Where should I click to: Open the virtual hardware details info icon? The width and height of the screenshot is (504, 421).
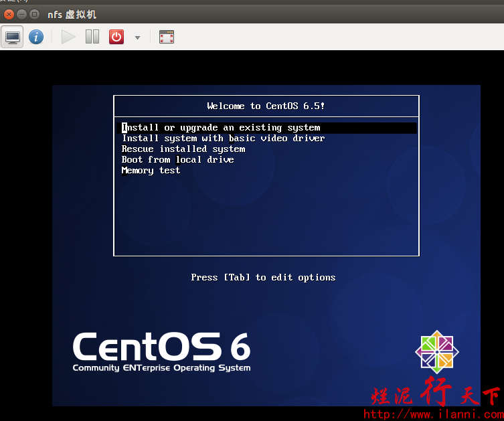tap(36, 37)
